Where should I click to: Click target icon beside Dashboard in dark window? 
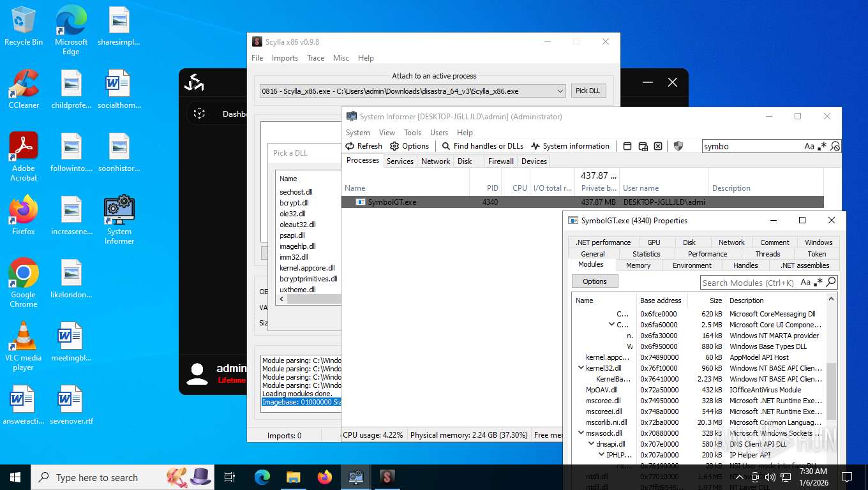(x=199, y=114)
